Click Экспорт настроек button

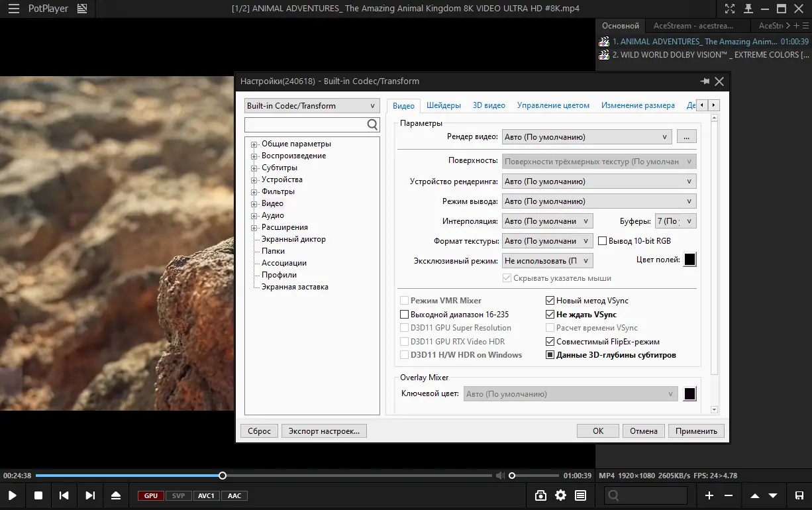pyautogui.click(x=324, y=431)
